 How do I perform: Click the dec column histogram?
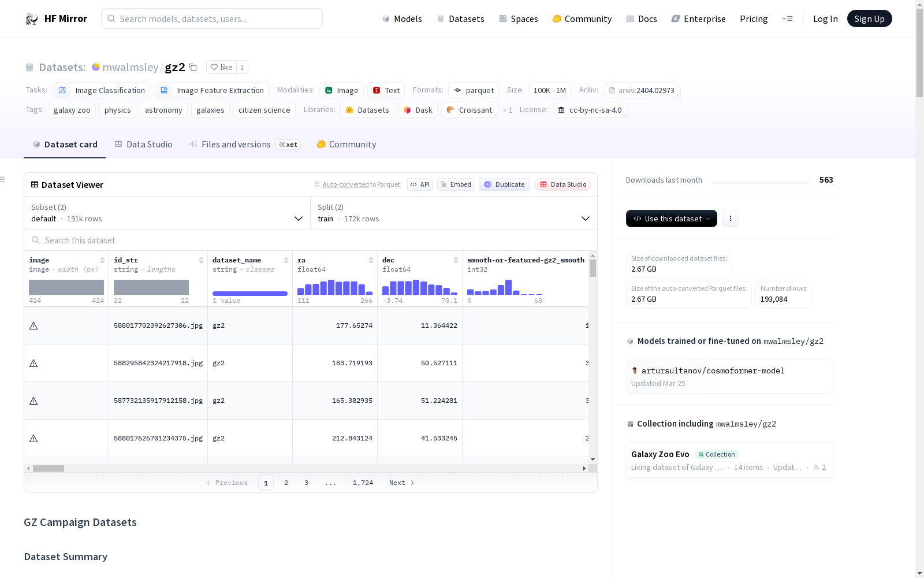pos(420,287)
